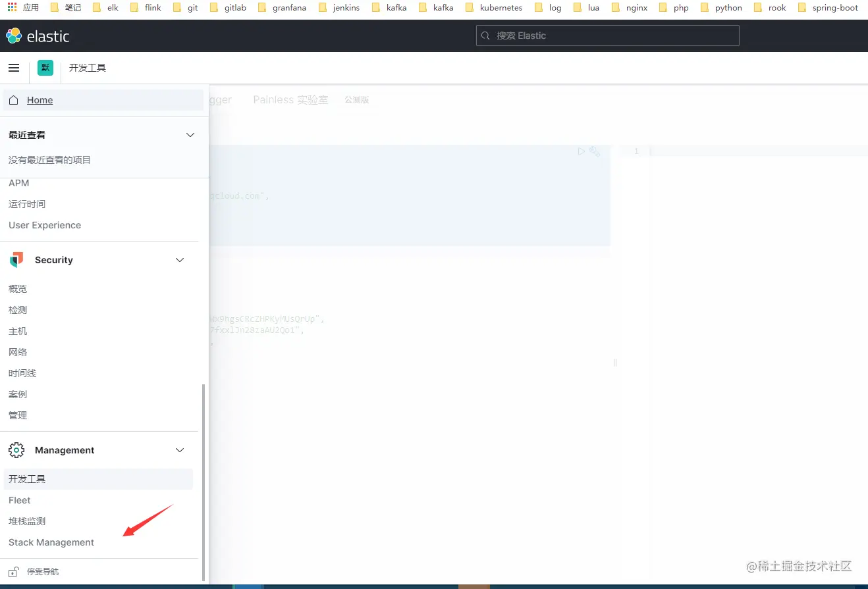Click the Management section heading

point(65,450)
